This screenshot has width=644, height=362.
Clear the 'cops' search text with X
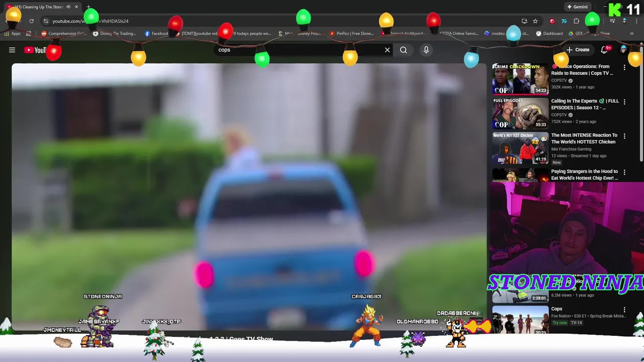pos(387,50)
